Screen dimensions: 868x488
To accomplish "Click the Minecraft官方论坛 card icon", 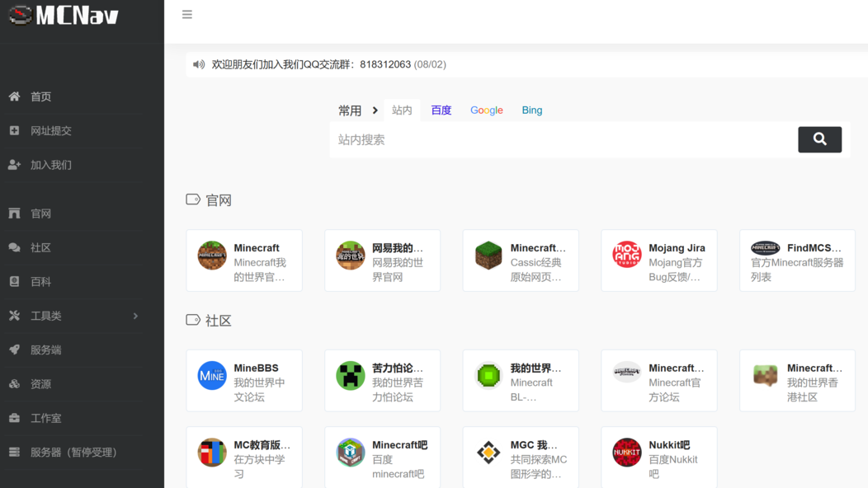I will point(627,373).
